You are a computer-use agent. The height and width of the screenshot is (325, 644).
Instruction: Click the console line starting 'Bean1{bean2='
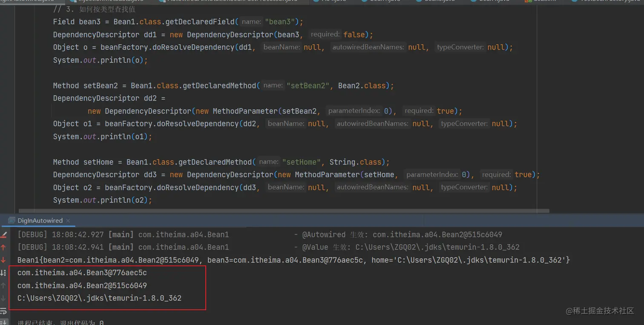coord(293,260)
